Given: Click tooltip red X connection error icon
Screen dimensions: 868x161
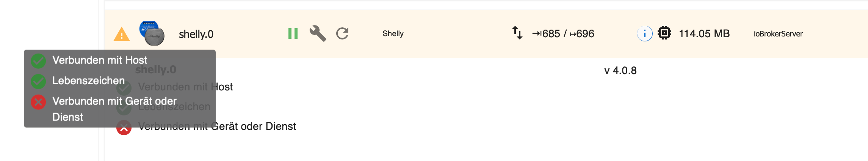Looking at the screenshot, I should click(x=38, y=102).
